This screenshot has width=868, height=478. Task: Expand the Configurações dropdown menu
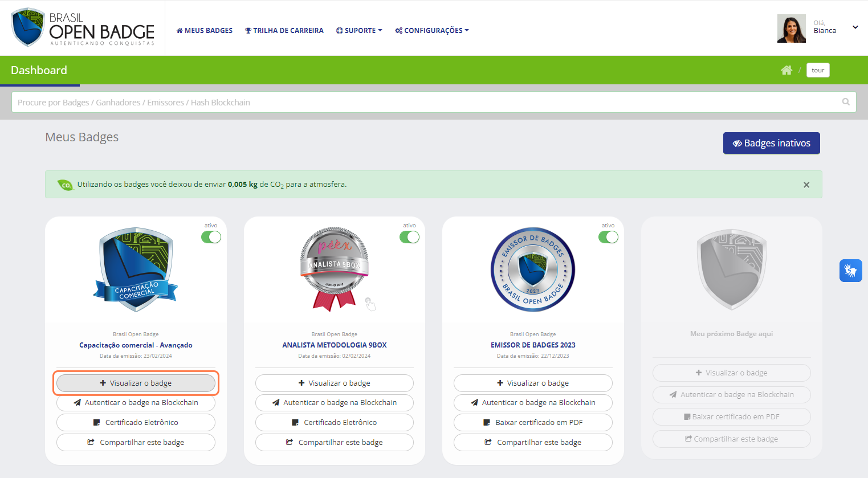click(432, 31)
